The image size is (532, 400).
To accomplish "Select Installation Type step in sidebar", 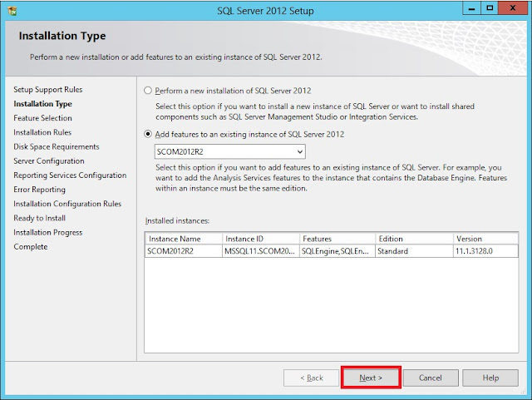I will (42, 104).
